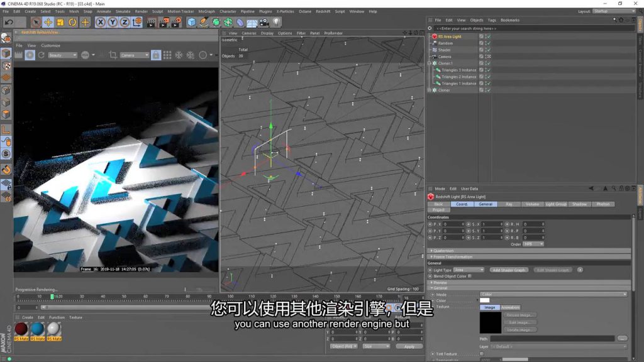
Task: Click the Locate Image button
Action: point(519,329)
